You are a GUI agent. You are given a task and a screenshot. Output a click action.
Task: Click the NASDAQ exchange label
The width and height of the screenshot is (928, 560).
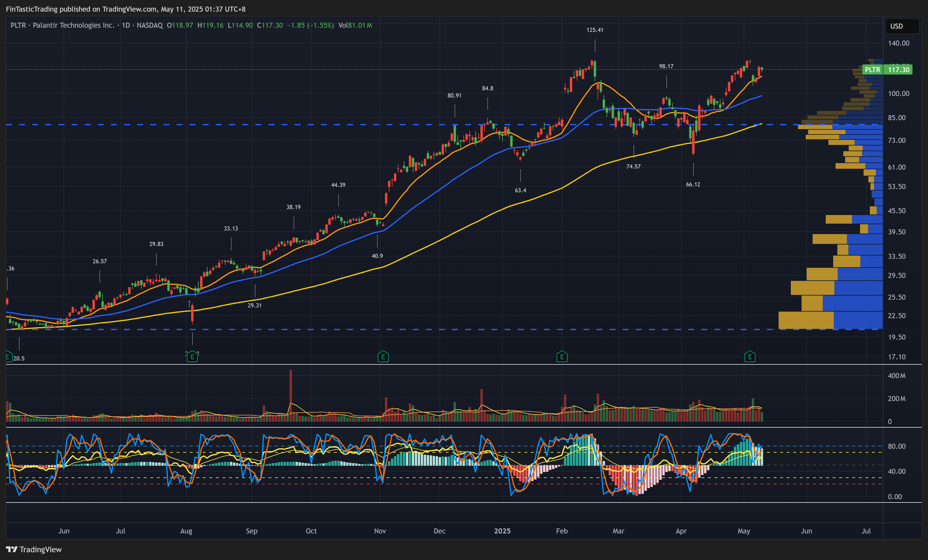click(149, 25)
